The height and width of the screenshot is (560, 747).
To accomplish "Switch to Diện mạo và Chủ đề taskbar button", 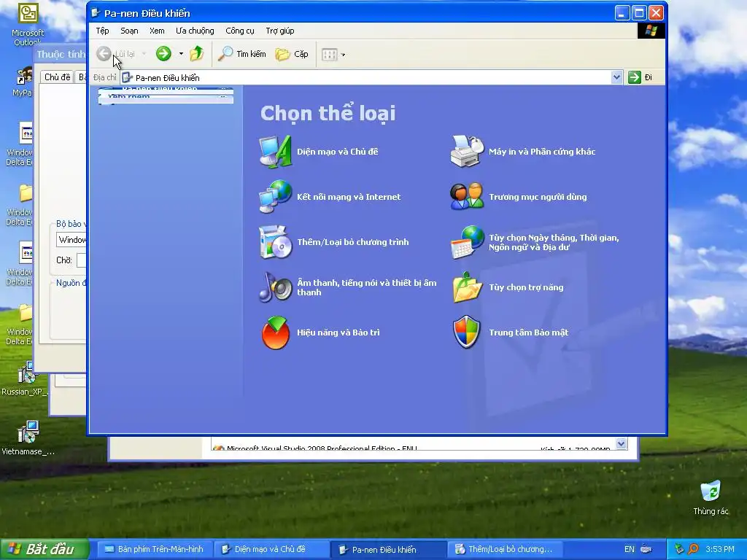I will [271, 549].
